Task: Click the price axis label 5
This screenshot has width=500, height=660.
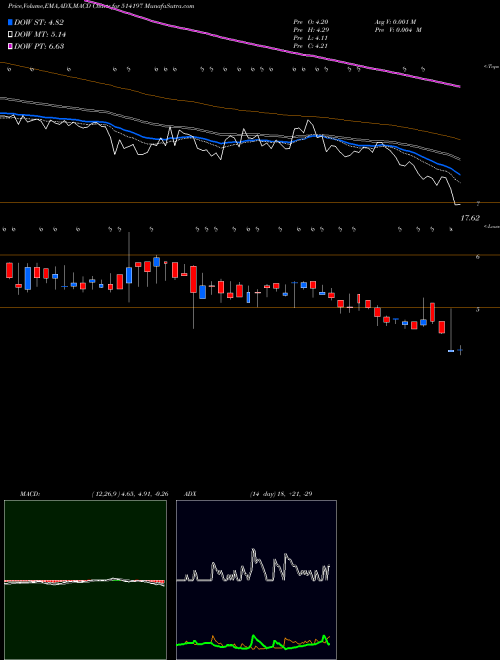Action: coord(477,310)
